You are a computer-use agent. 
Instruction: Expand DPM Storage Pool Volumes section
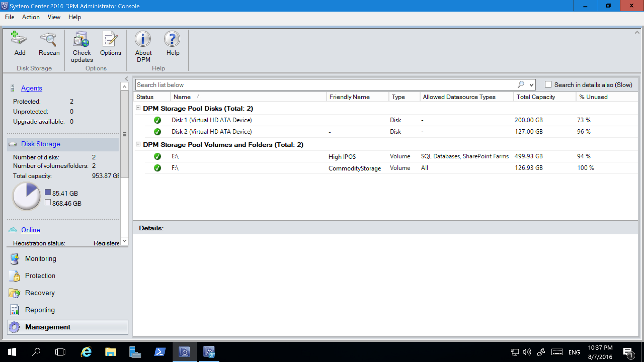pyautogui.click(x=139, y=144)
